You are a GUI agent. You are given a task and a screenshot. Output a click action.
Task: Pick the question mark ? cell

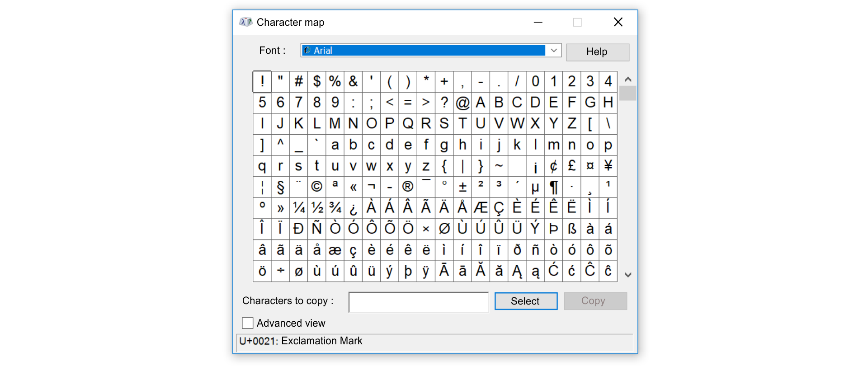[444, 103]
